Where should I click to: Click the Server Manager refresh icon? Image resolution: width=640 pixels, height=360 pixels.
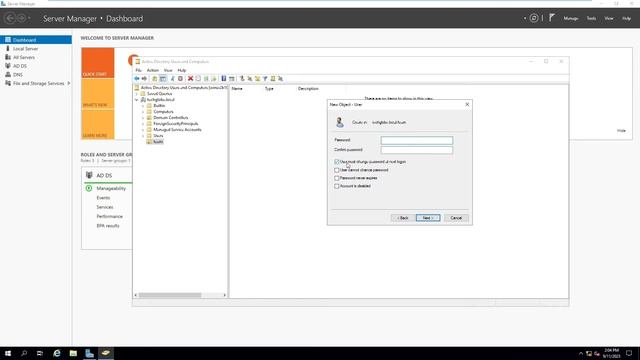(533, 18)
